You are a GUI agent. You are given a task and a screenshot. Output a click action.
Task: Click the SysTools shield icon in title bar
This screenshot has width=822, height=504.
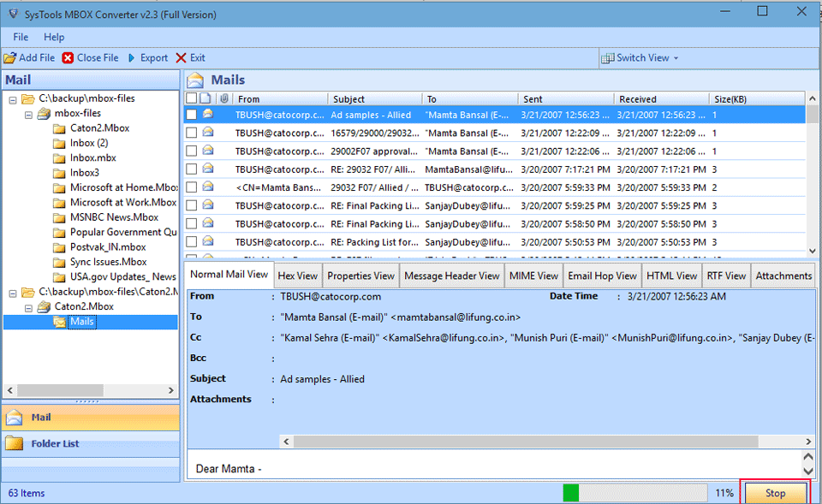(14, 15)
